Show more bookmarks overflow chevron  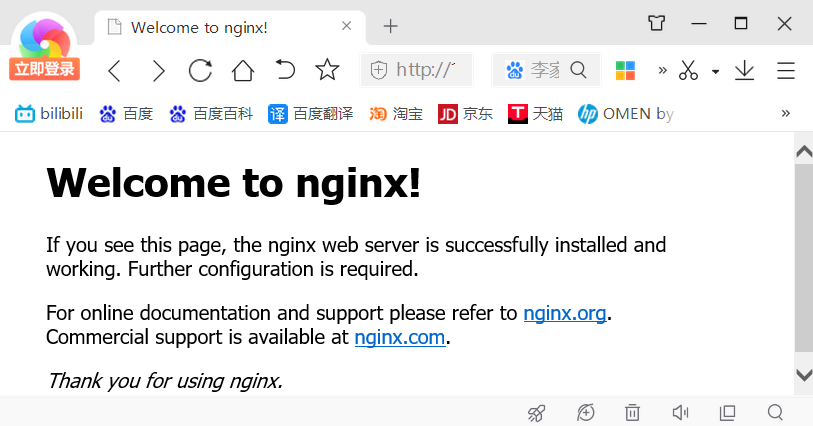(786, 113)
